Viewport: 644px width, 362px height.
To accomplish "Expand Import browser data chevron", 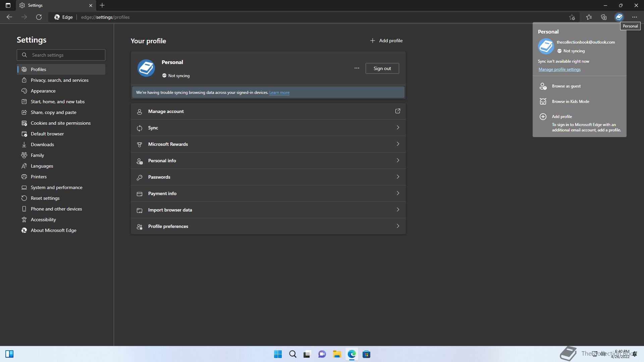I will coord(398,209).
